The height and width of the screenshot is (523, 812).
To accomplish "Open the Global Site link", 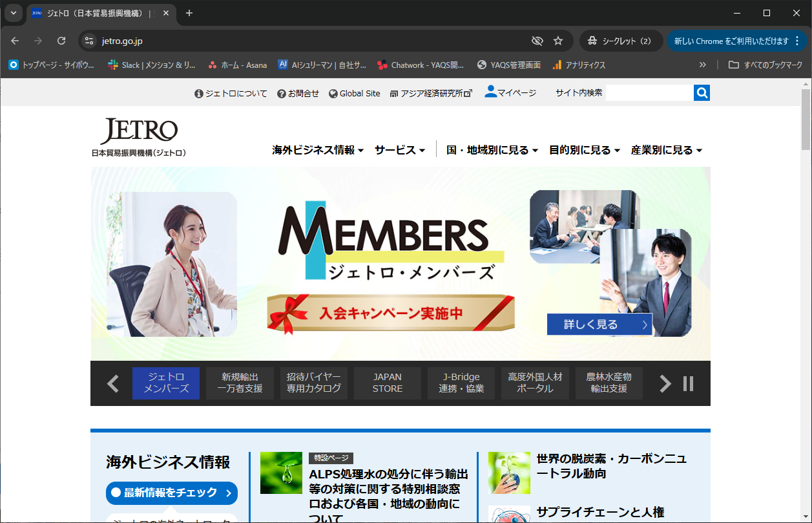I will [355, 93].
